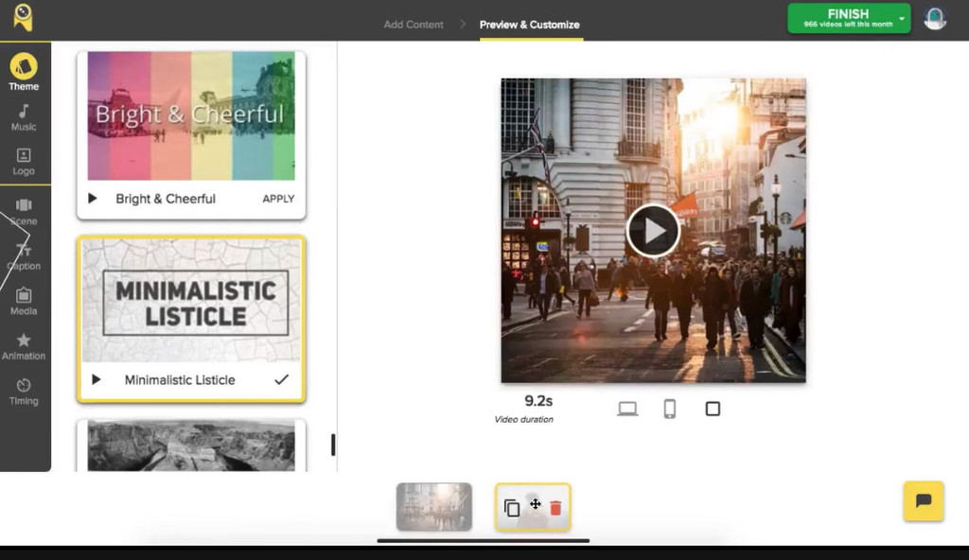Image resolution: width=969 pixels, height=560 pixels.
Task: Open the Media panel
Action: [24, 300]
